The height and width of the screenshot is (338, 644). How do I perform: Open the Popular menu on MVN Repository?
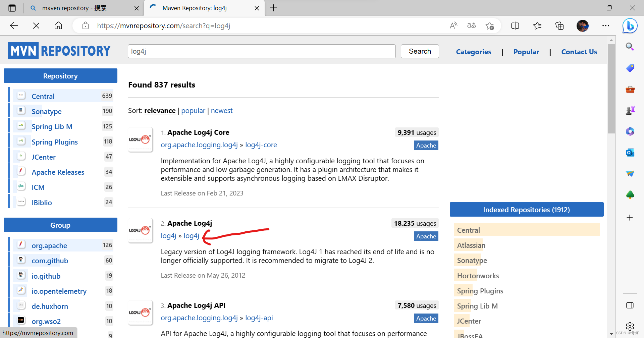click(x=526, y=52)
